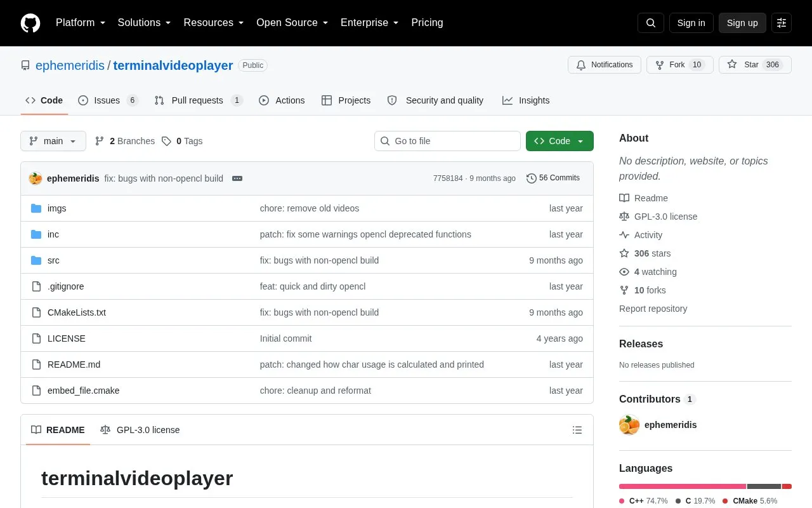Select the GPL-3.0 license tab in README panel
Screen dimensions: 812x508
[140, 430]
